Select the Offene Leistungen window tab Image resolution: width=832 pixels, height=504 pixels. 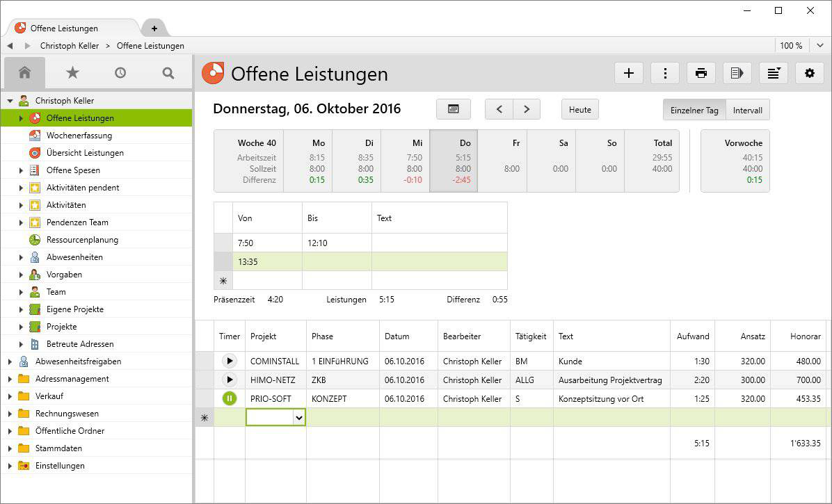pos(74,28)
